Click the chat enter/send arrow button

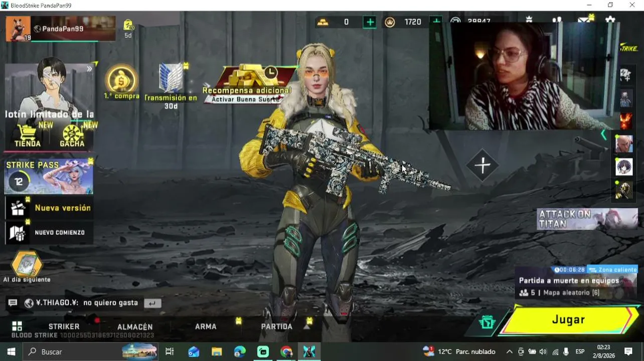(152, 303)
